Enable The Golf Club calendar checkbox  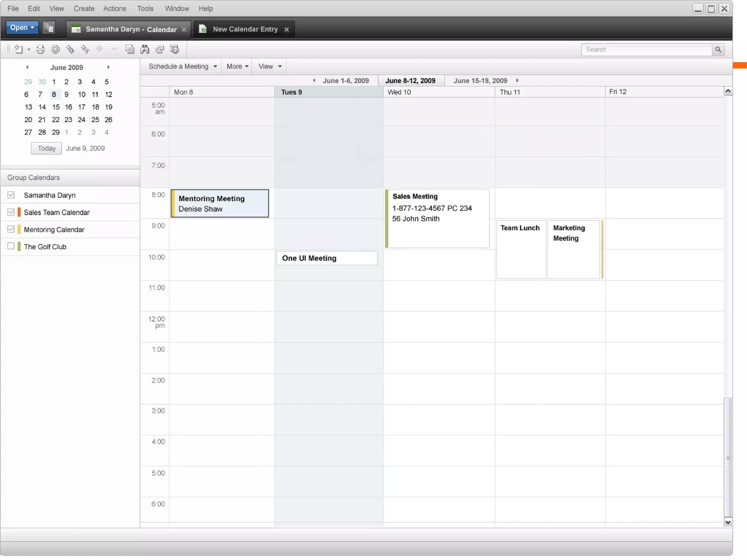point(11,246)
